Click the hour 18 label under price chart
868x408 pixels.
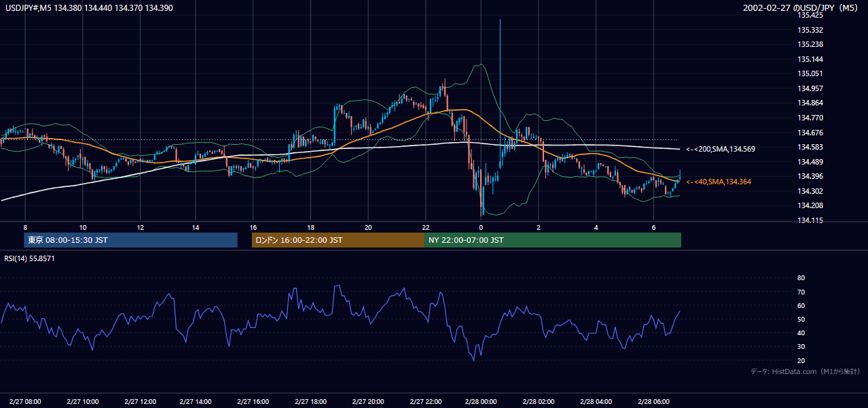310,227
